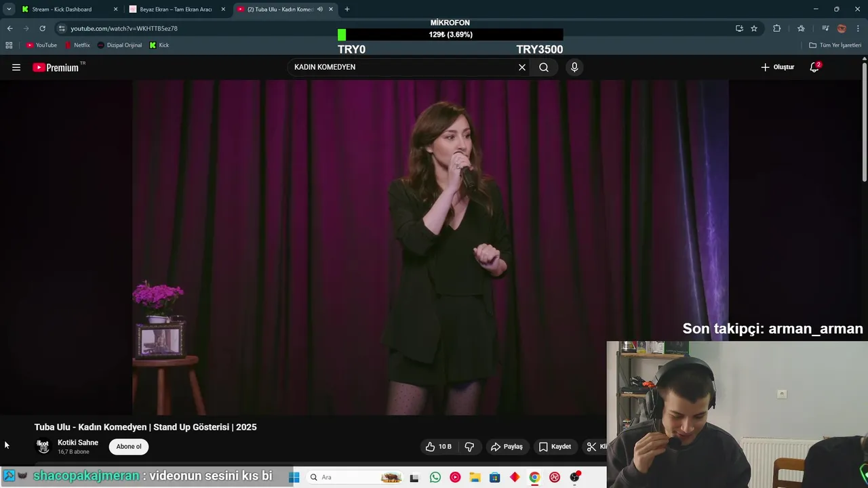This screenshot has width=868, height=488.
Task: Share the video using Paylaş
Action: pos(507,447)
